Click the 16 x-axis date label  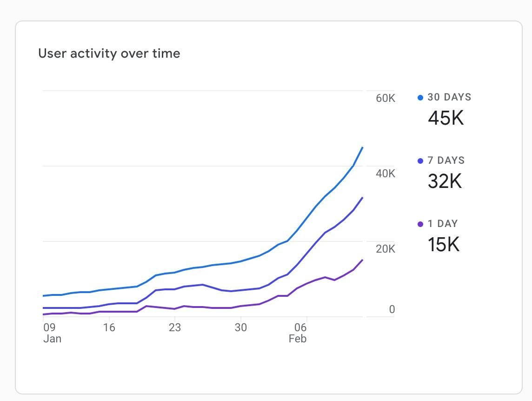pos(109,327)
